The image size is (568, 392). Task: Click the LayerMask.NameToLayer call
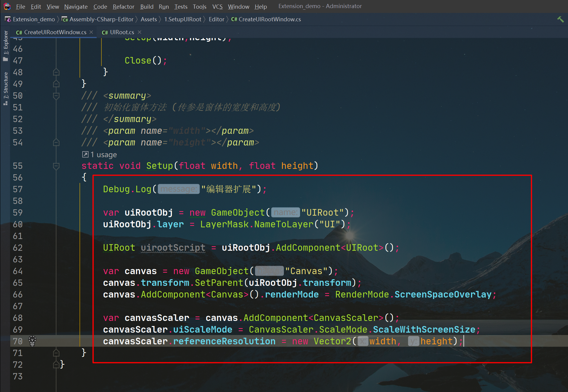coord(257,224)
